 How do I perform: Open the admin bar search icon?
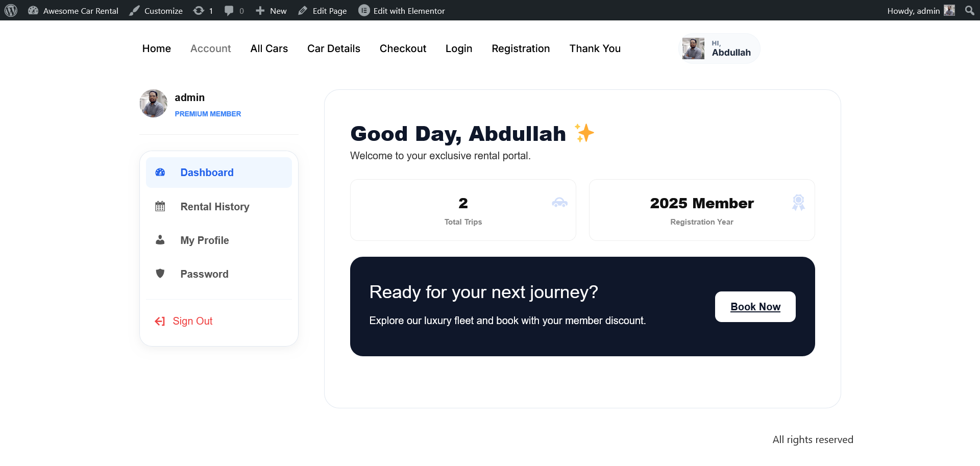[x=969, y=11]
